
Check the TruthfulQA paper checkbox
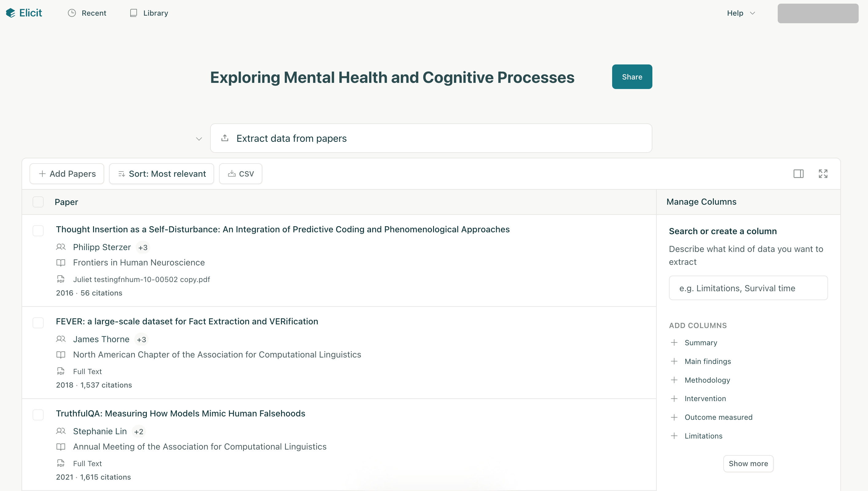click(38, 415)
